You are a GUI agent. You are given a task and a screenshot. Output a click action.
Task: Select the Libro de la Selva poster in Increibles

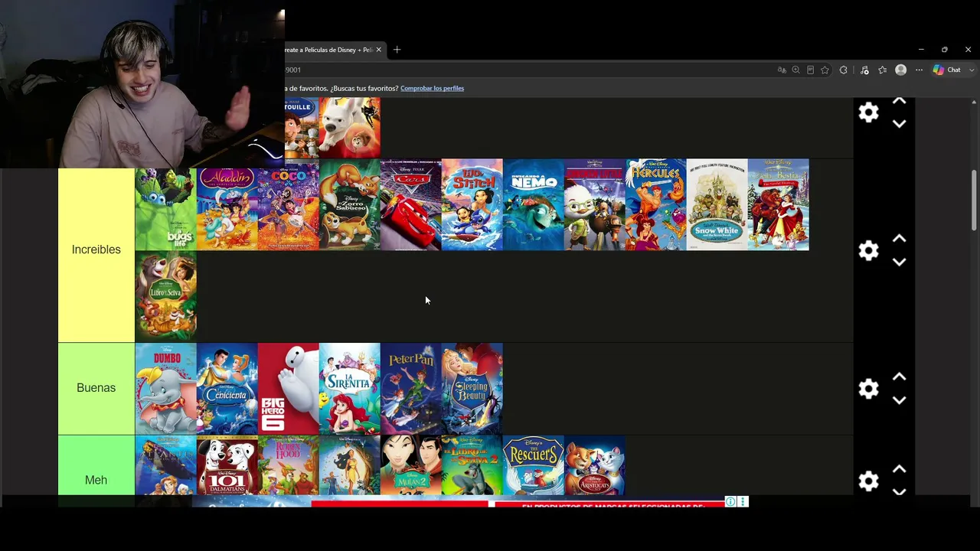(165, 296)
